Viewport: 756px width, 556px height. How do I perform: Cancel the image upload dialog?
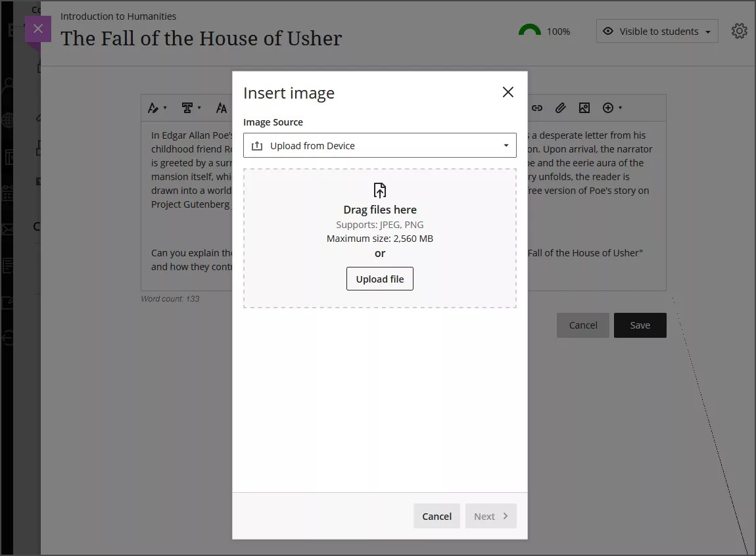coord(437,516)
